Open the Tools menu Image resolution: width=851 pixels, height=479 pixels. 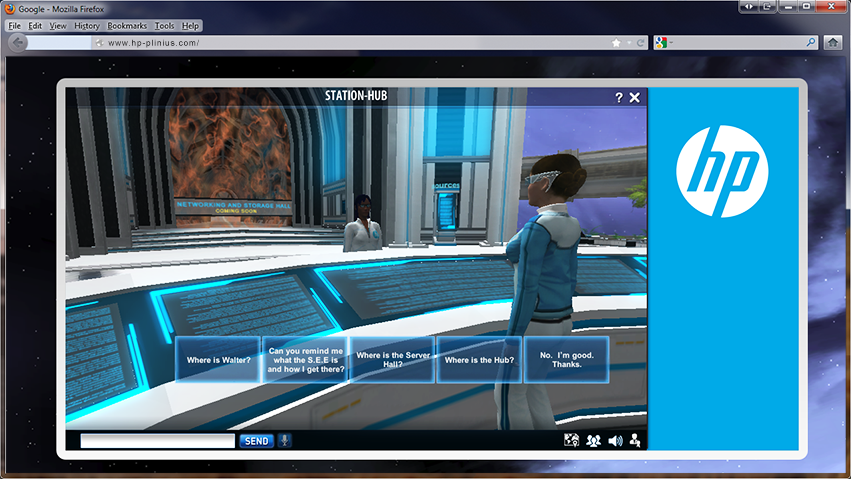click(164, 25)
